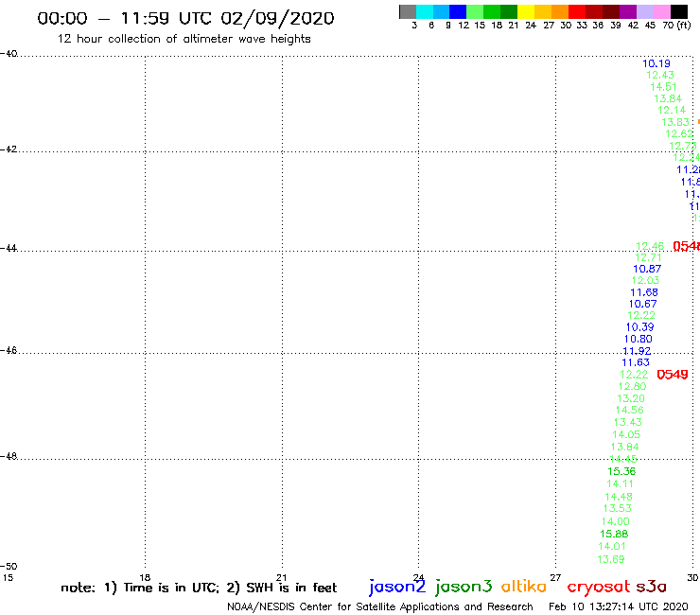Click the wave height value 12.62
The width and height of the screenshot is (700, 615).
(x=679, y=134)
